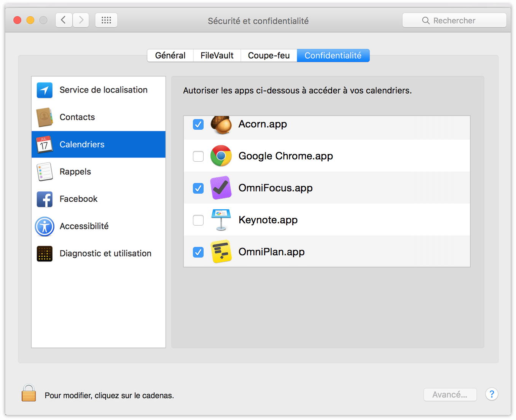Select Accessibilité label in sidebar

[x=84, y=226]
